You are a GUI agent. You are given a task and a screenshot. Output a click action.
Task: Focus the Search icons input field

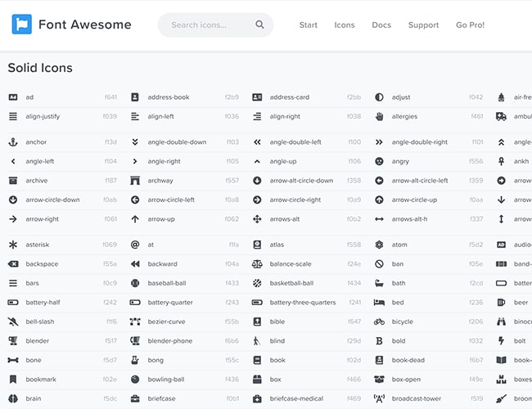click(x=215, y=25)
